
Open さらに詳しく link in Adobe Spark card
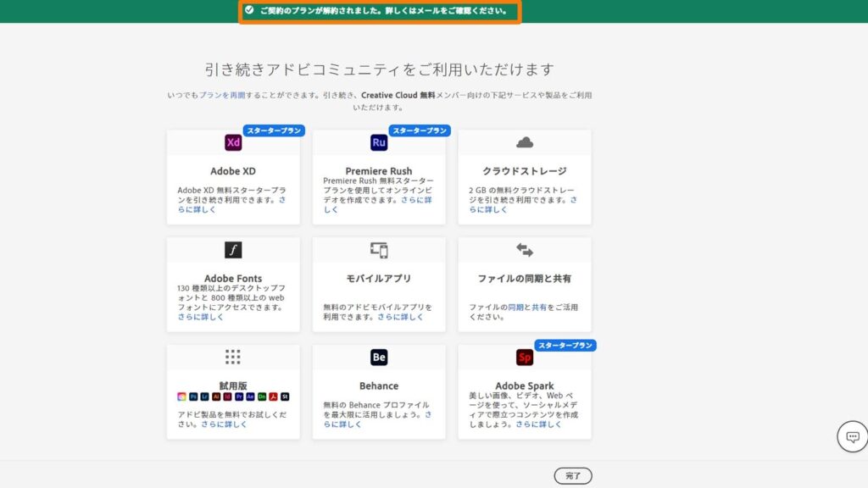click(x=538, y=424)
